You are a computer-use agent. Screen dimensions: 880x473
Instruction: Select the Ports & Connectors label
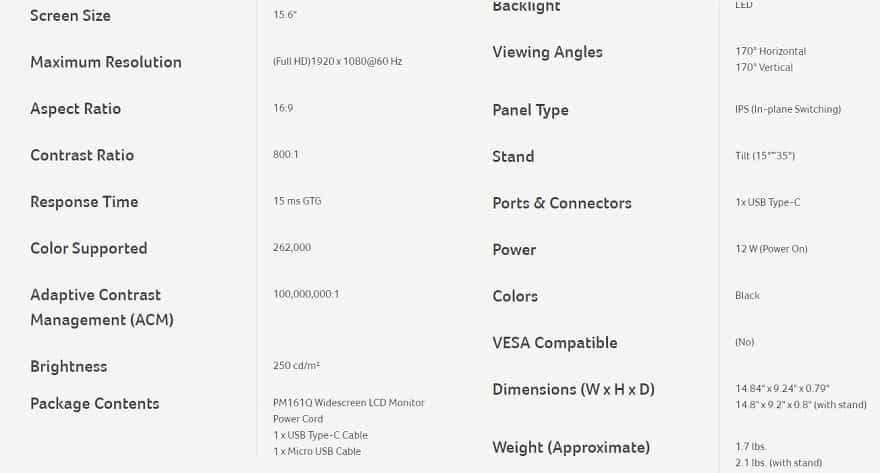562,203
